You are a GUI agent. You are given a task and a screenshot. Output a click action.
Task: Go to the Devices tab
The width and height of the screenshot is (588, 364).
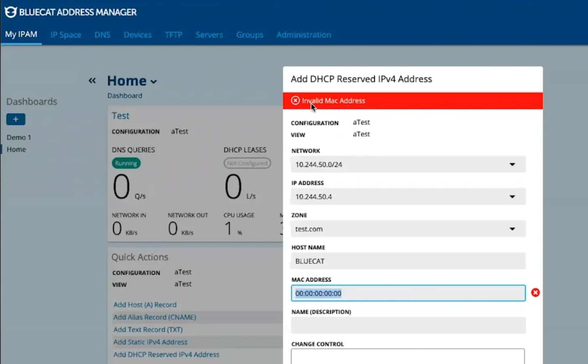click(x=138, y=35)
